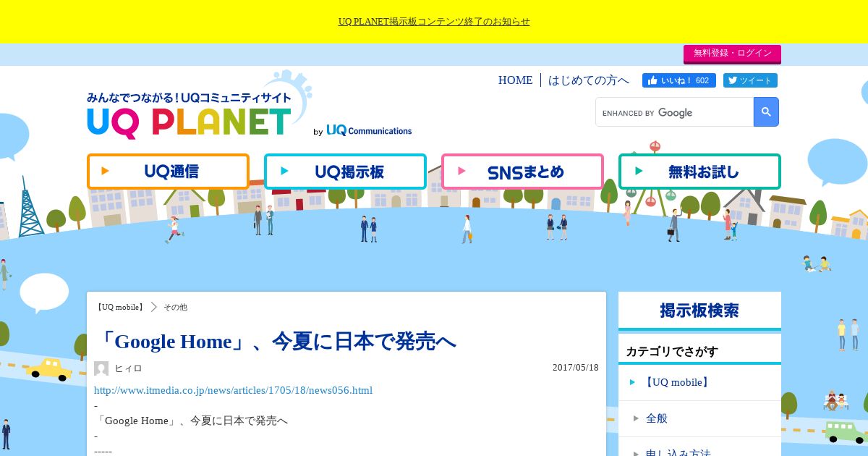The width and height of the screenshot is (868, 456).
Task: Click the その他 breadcrumb link
Action: click(175, 307)
